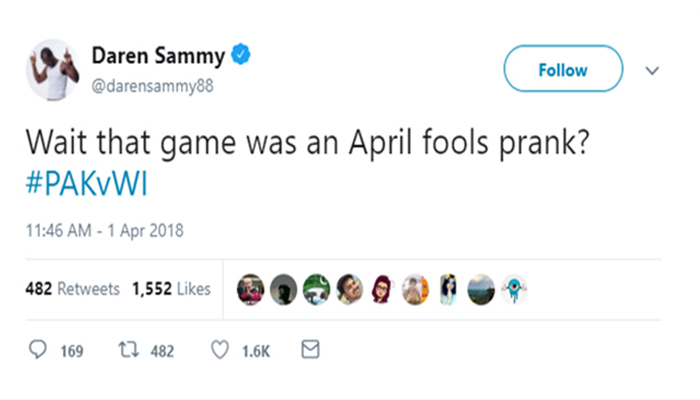Click the reply speech bubble icon

(40, 350)
